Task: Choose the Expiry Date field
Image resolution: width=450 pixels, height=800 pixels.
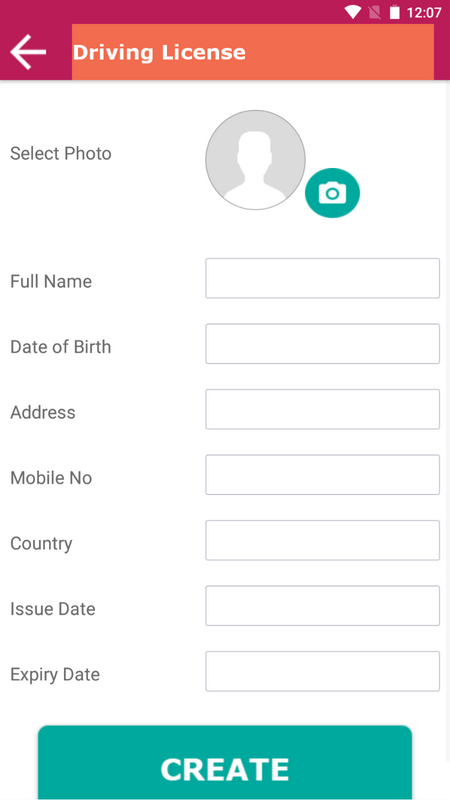Action: (322, 671)
